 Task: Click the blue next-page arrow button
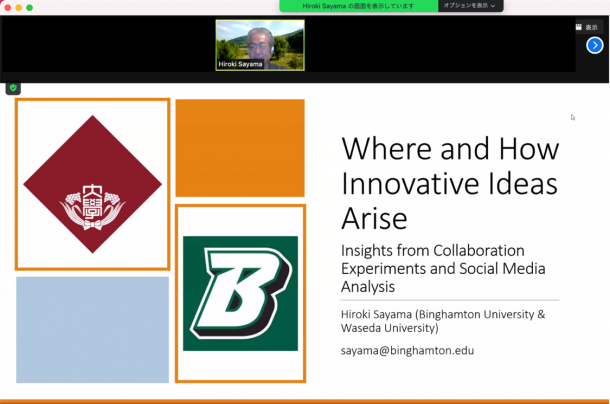[x=594, y=46]
